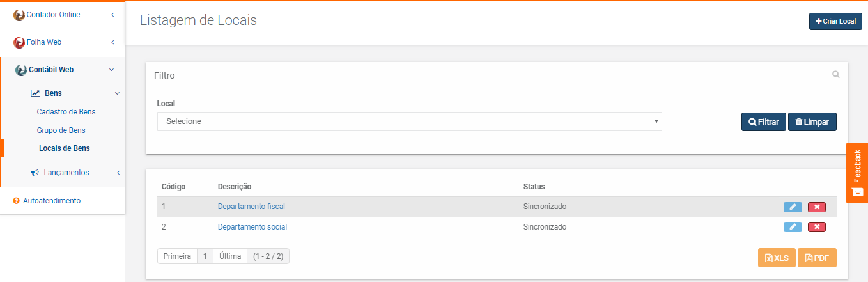Click the magnifier icon in Filtro header
The width and height of the screenshot is (868, 282).
point(835,75)
